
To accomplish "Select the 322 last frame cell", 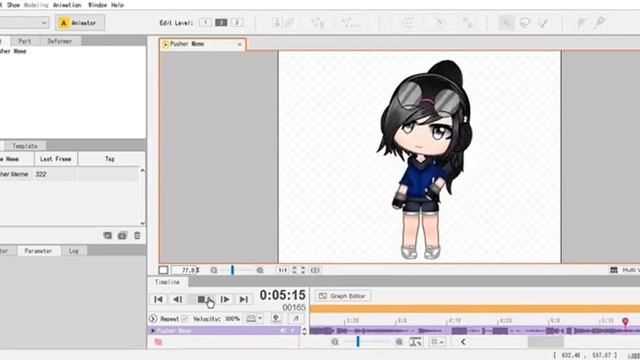I will tap(56, 174).
